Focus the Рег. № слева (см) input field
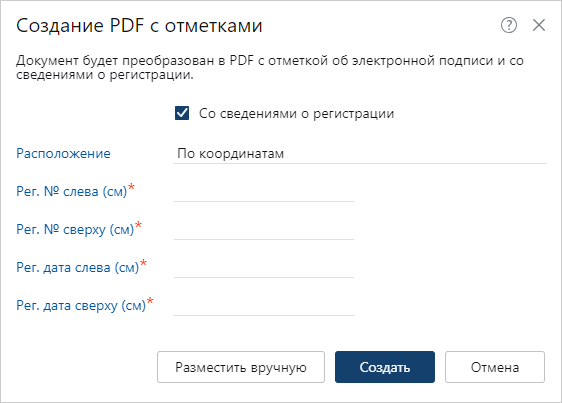 [x=264, y=192]
